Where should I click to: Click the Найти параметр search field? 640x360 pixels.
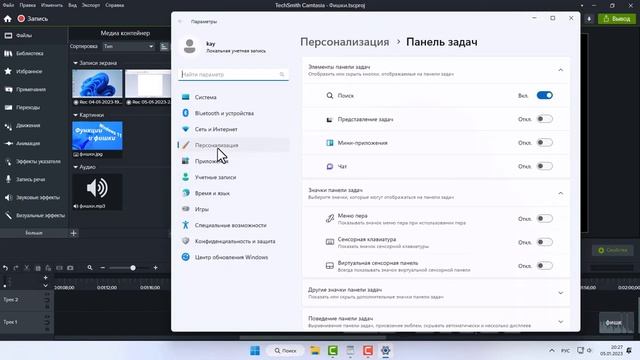click(x=233, y=74)
